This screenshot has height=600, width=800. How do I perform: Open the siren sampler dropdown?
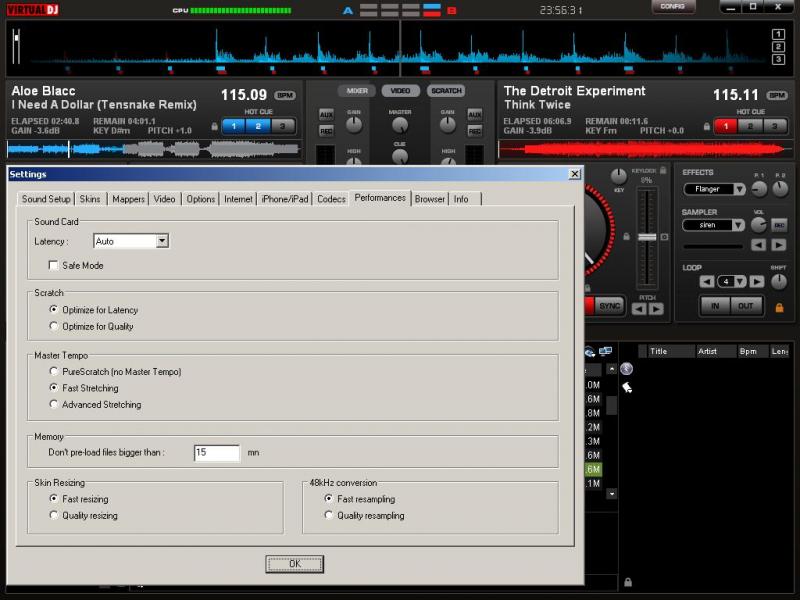click(x=738, y=225)
